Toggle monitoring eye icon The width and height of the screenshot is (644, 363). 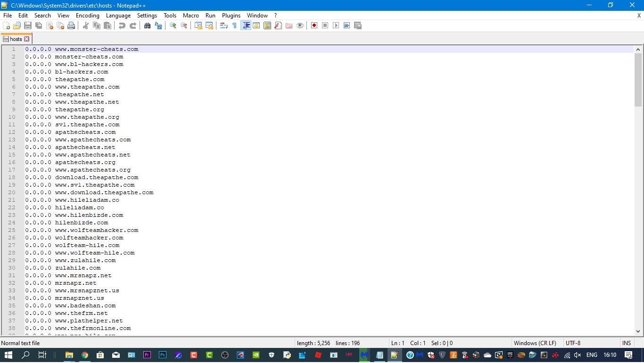[300, 25]
